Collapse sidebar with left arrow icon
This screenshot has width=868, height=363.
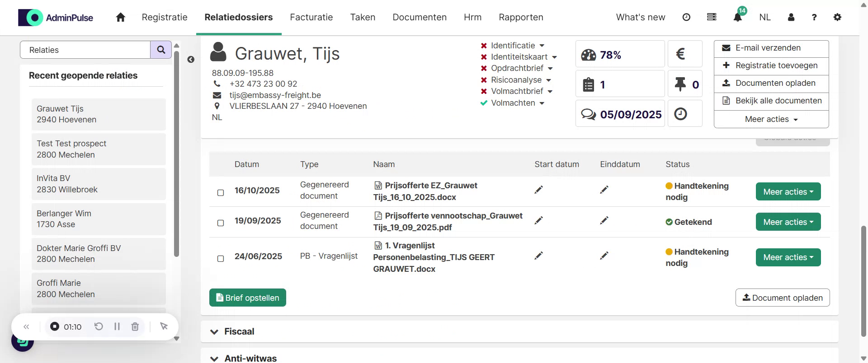(191, 60)
